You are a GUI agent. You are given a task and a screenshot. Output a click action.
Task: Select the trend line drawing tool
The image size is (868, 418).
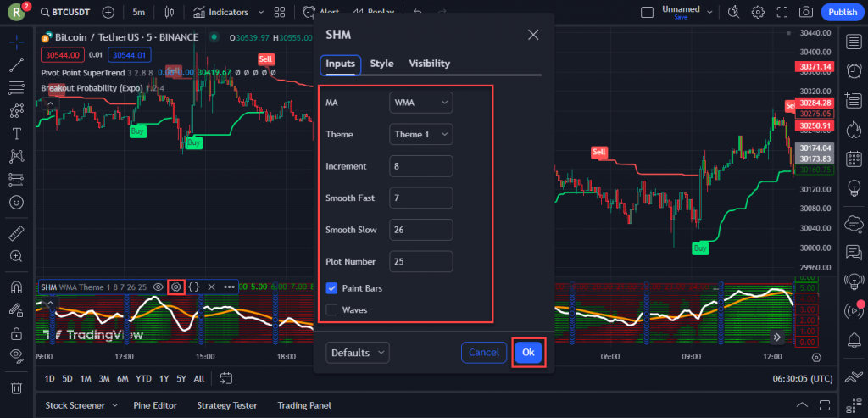click(17, 64)
